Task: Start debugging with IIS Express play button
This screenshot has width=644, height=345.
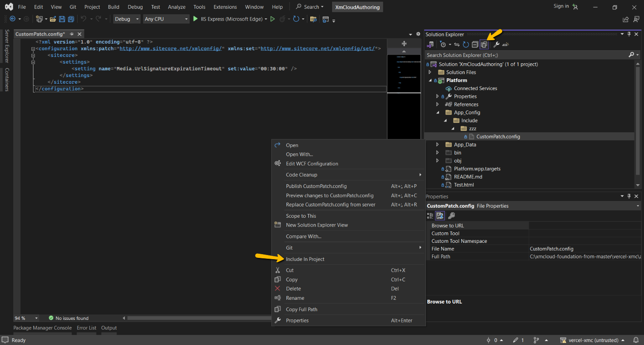Action: point(195,19)
